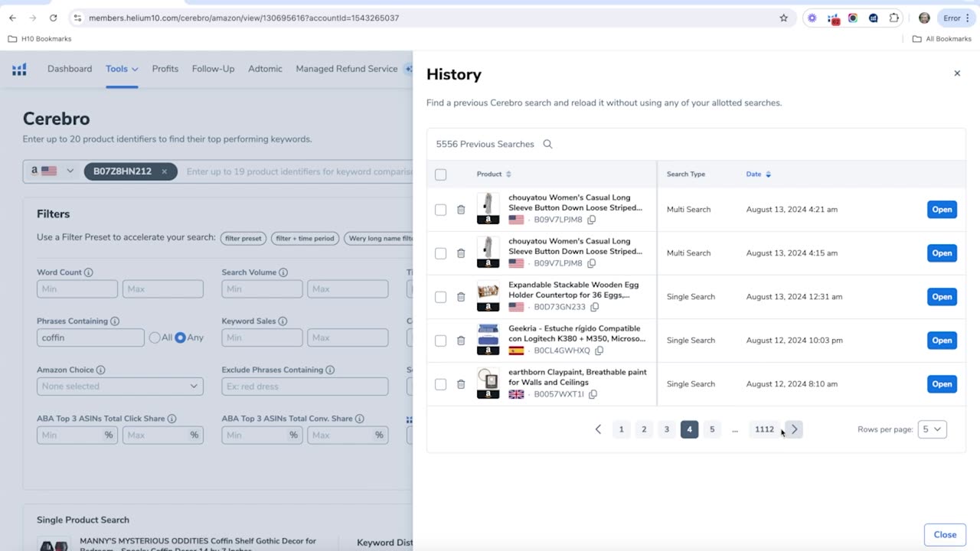Open Managed Refund Service tab
This screenshot has width=980, height=551.
click(346, 69)
